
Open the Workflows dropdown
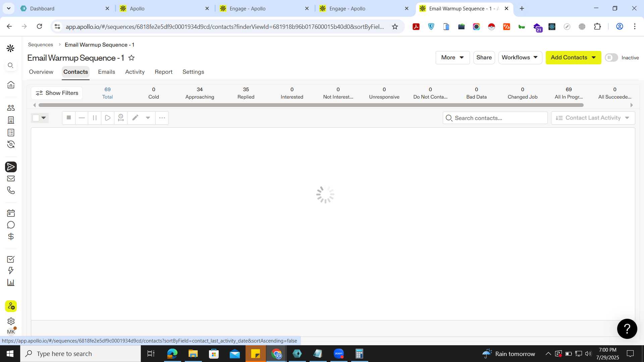[520, 58]
